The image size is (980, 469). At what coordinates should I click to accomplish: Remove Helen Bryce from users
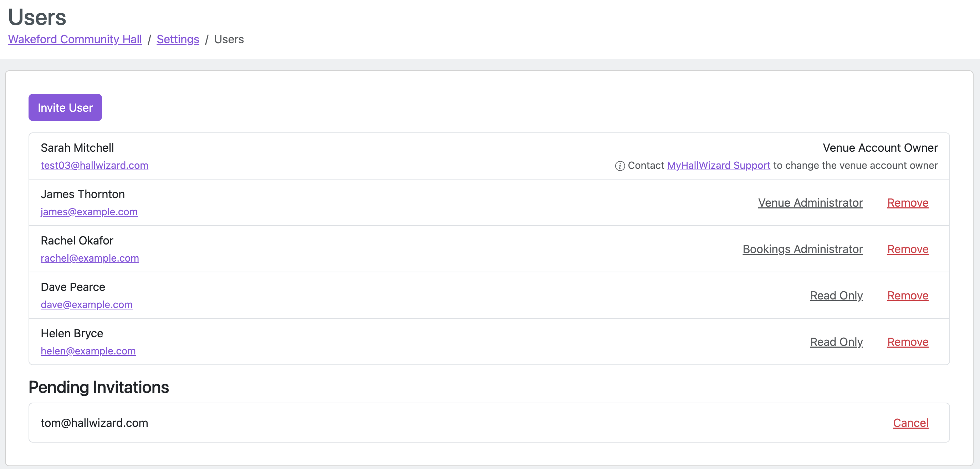point(908,342)
